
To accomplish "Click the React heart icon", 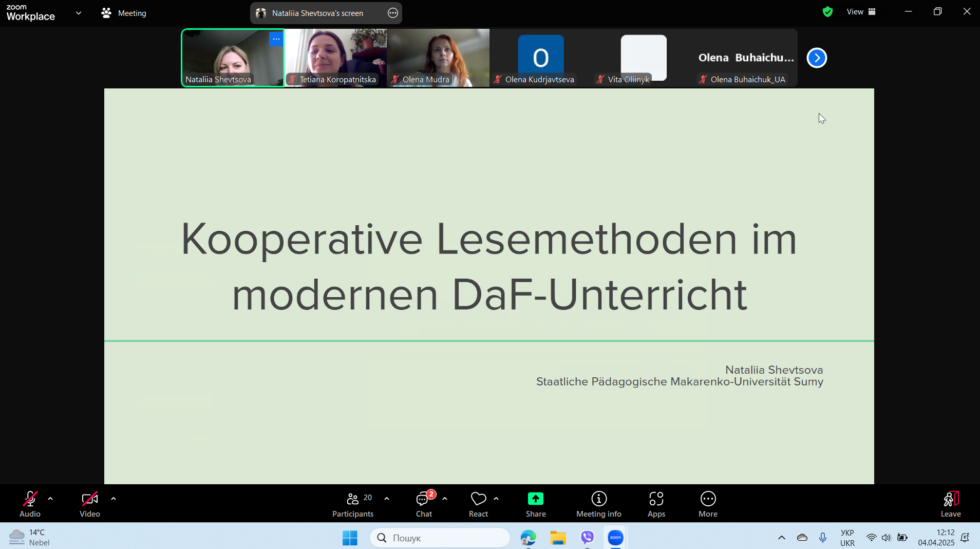I will 478,504.
